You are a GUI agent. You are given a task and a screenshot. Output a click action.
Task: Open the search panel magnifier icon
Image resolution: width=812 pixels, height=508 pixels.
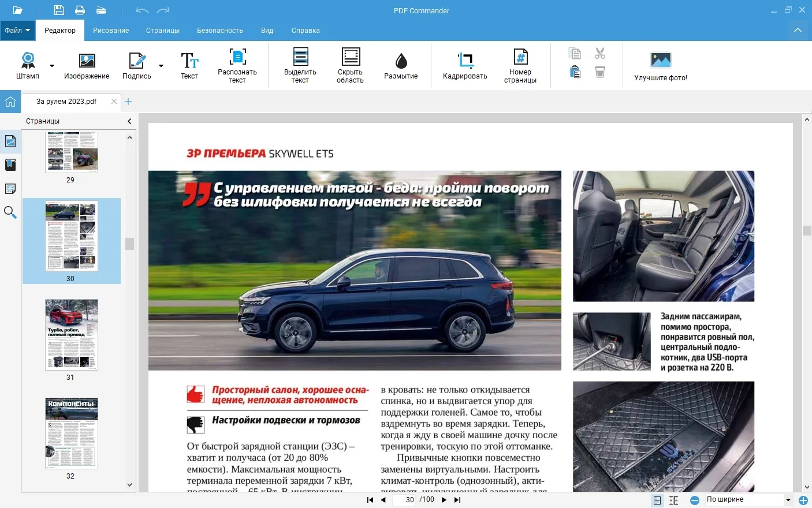[x=10, y=212]
